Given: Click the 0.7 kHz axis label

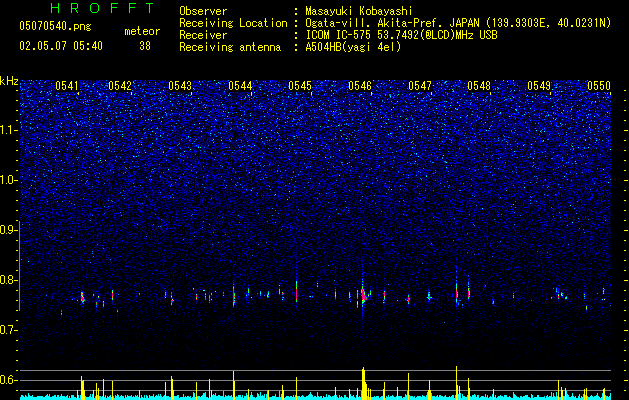Looking at the screenshot, I should [8, 330].
